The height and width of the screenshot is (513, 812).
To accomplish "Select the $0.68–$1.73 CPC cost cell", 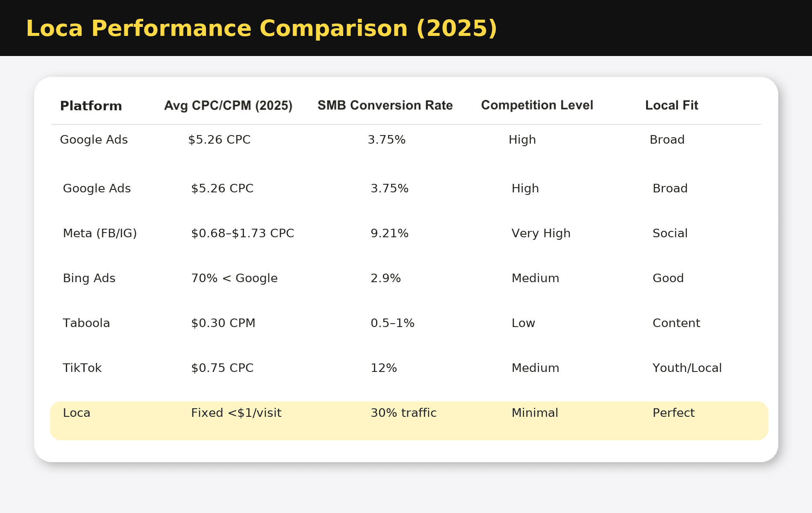I will [x=242, y=233].
